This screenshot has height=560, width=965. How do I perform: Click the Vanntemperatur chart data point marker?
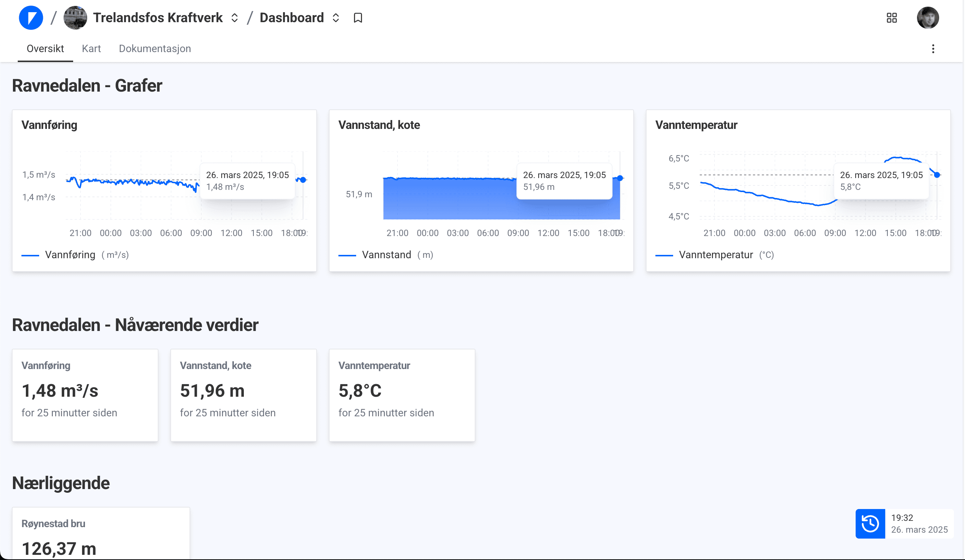tap(937, 175)
